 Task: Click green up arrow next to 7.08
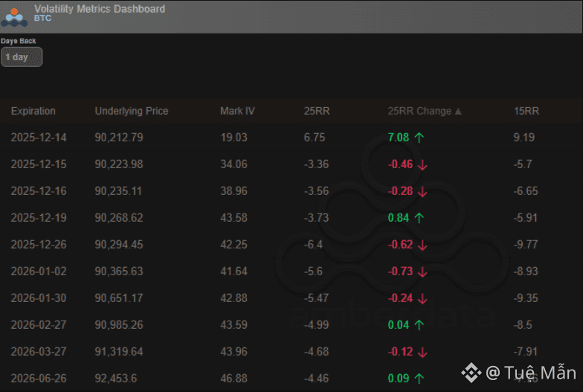[419, 138]
